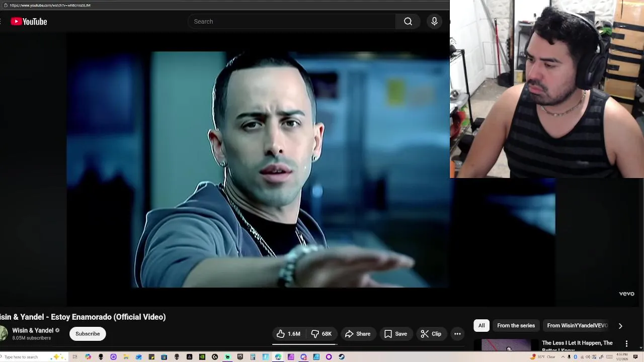Open the volume control in system tray
The width and height of the screenshot is (644, 362).
click(x=588, y=357)
